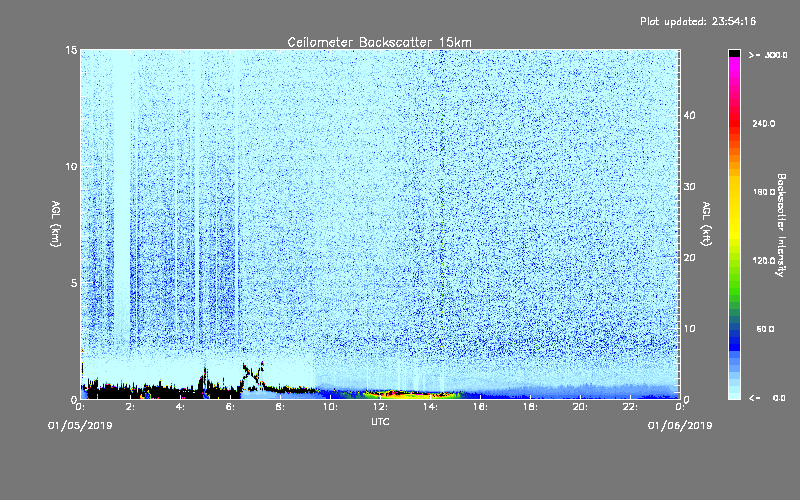Click the "UTC" x-axis label

[380, 421]
